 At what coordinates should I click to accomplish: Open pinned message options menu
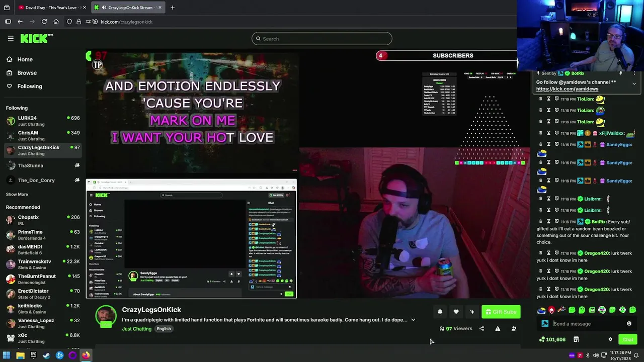pos(634,73)
